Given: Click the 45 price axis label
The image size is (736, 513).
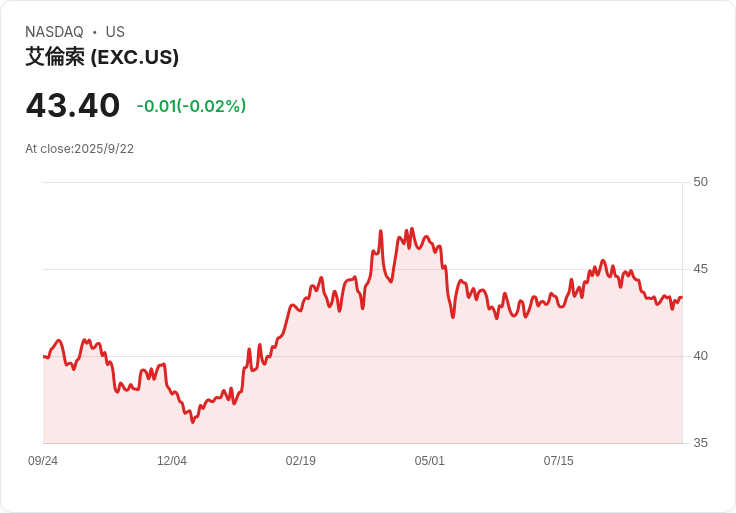Looking at the screenshot, I should pos(700,269).
